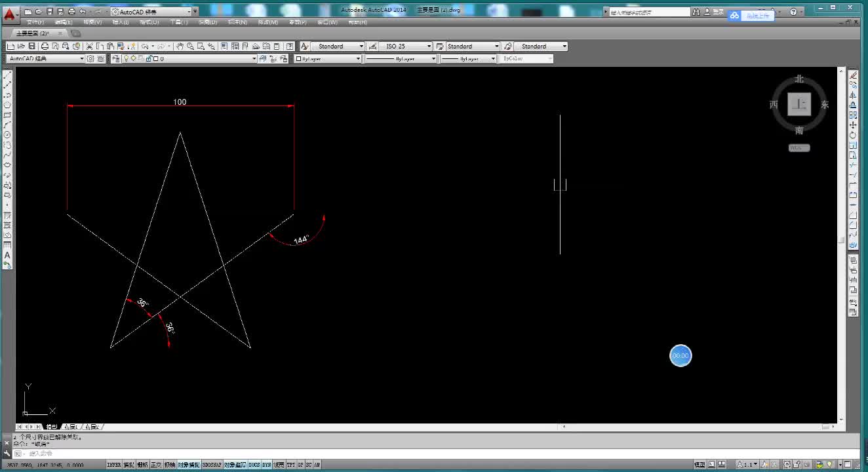Click the 登录 Sign In button
The width and height of the screenshot is (868, 472).
tap(719, 12)
